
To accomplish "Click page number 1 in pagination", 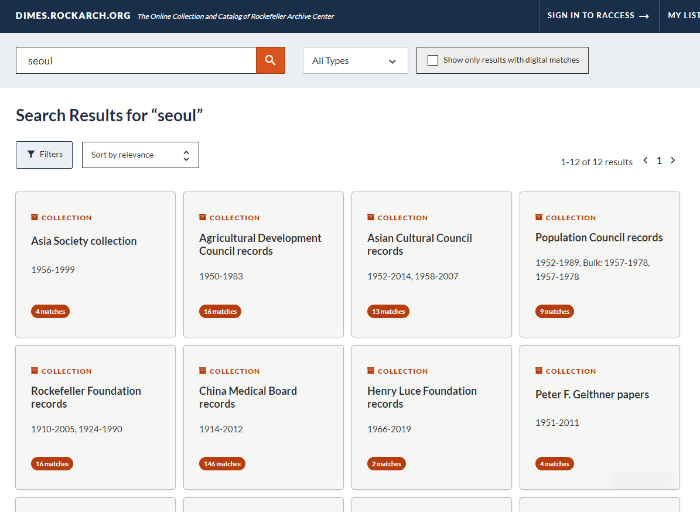I will pyautogui.click(x=659, y=161).
